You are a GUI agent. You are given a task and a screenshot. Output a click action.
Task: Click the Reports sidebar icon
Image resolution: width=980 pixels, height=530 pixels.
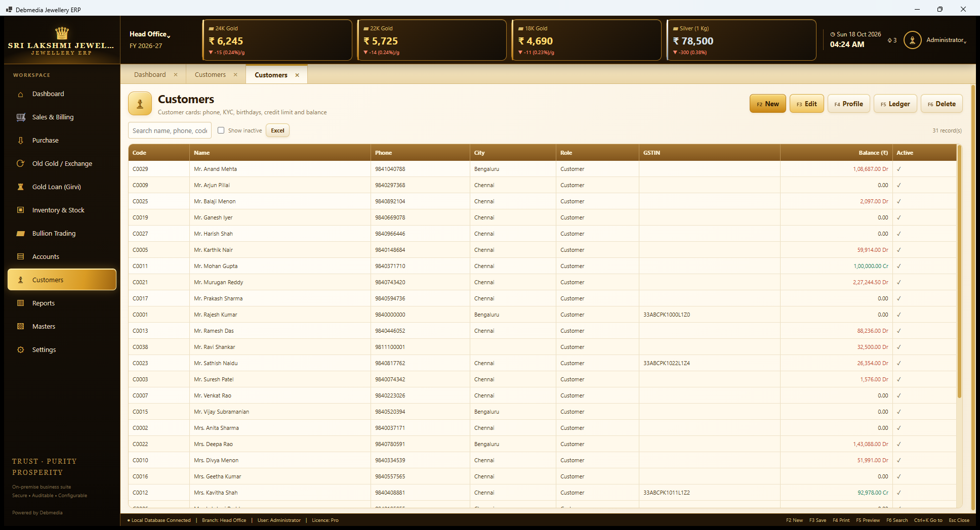(x=21, y=303)
